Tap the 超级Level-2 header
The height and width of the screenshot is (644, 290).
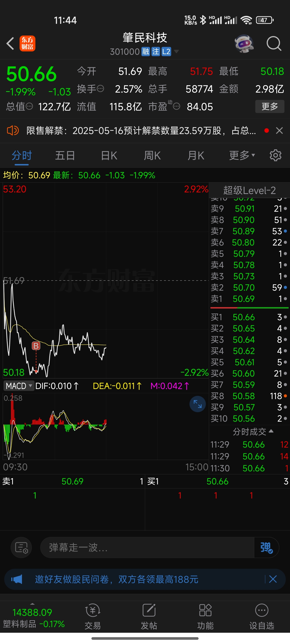pyautogui.click(x=250, y=191)
